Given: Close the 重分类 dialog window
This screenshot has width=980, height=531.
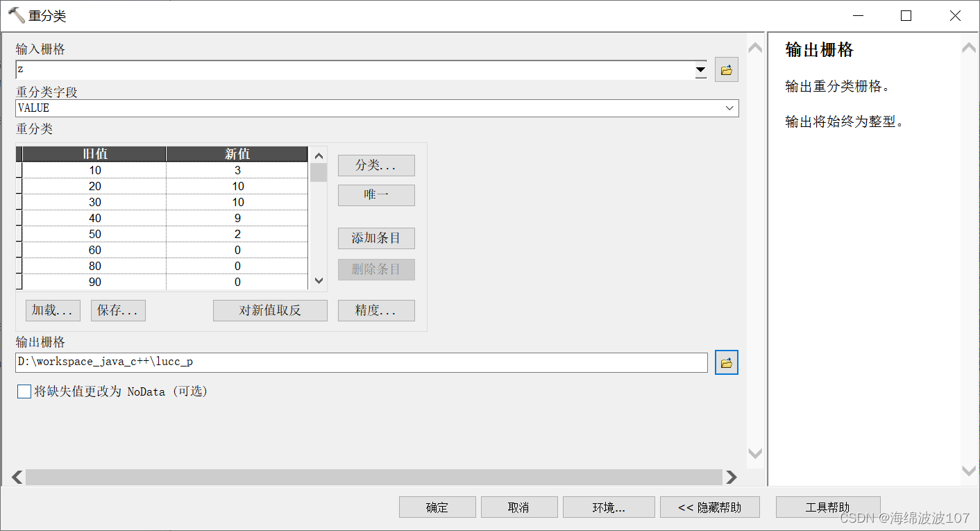Looking at the screenshot, I should coord(955,16).
